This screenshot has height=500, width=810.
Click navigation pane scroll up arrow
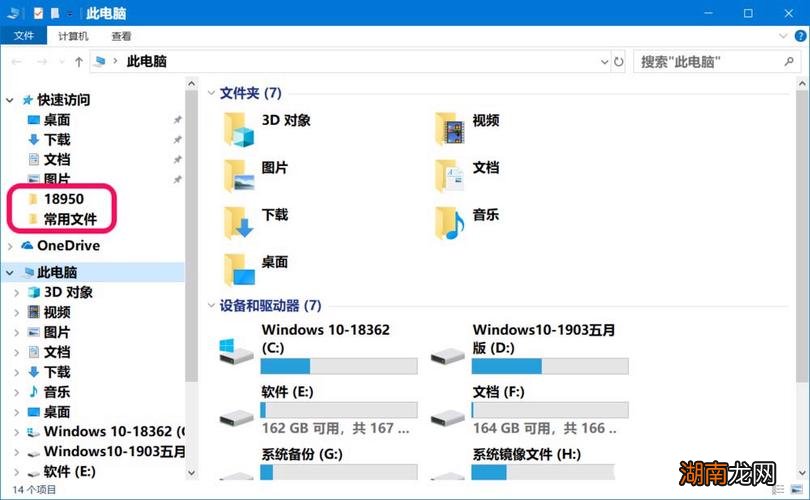pos(192,84)
